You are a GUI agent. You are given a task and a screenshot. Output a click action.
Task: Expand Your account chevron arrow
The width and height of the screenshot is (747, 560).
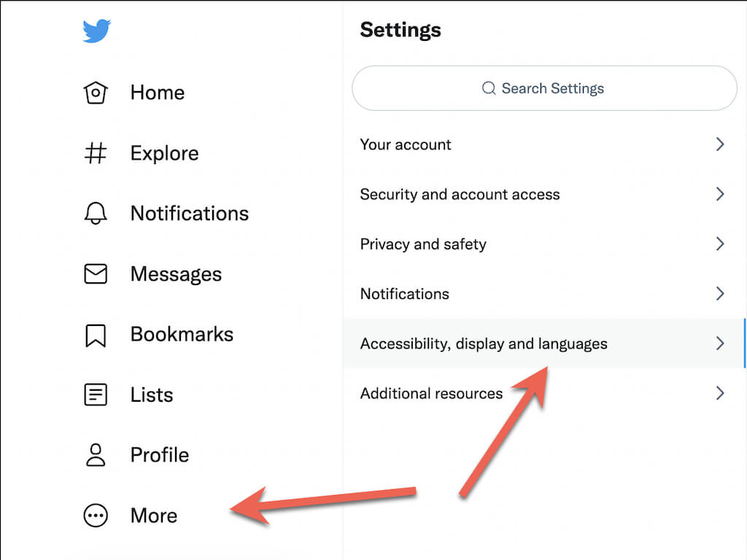coord(720,144)
